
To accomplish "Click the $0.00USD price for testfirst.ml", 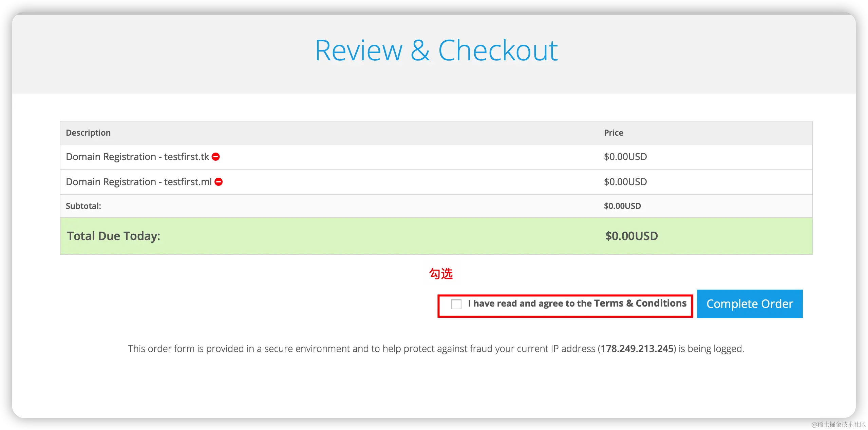I will click(625, 182).
